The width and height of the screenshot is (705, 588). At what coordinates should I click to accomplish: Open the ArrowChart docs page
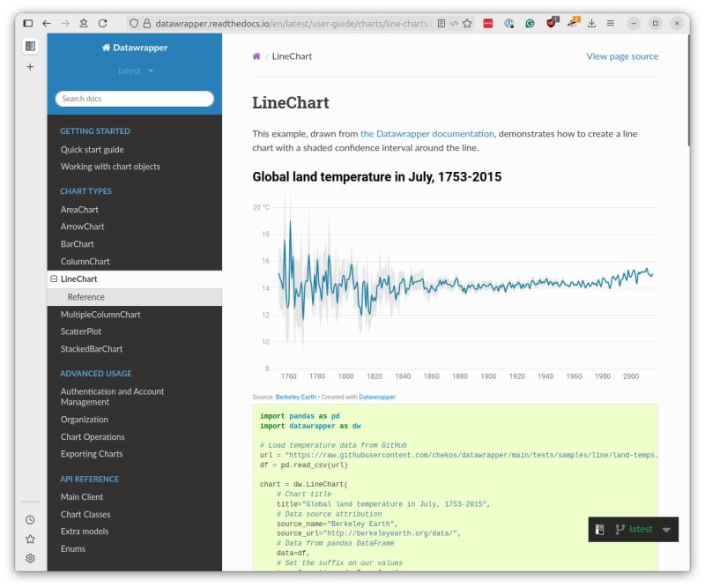pyautogui.click(x=82, y=227)
